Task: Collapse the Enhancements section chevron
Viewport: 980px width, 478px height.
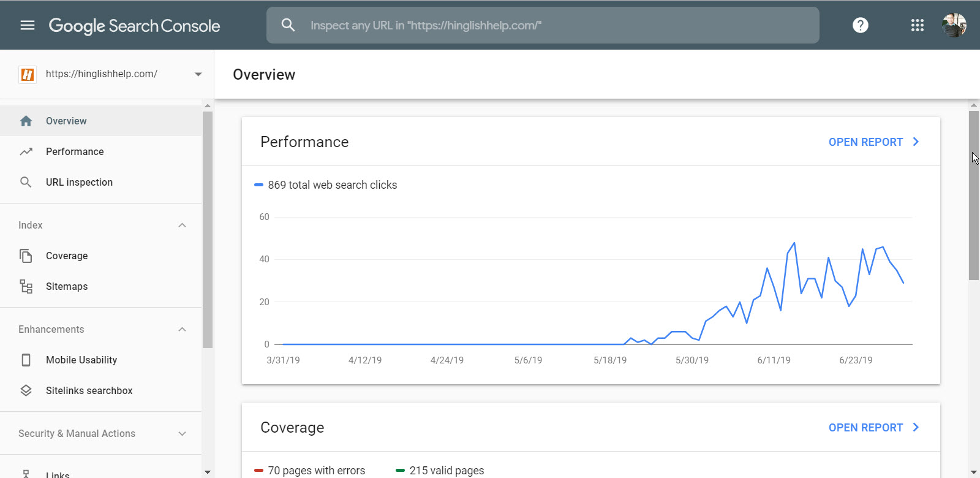Action: tap(182, 329)
